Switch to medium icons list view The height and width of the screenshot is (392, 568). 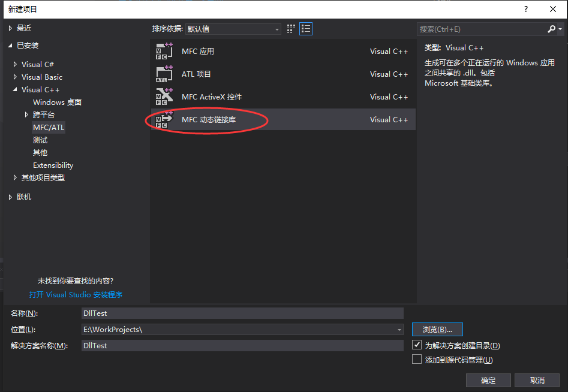[x=306, y=29]
